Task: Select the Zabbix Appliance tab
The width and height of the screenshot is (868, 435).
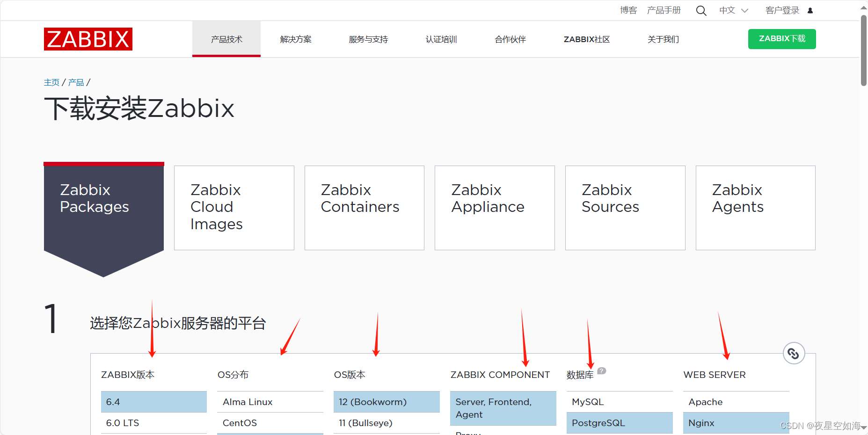Action: [x=495, y=208]
